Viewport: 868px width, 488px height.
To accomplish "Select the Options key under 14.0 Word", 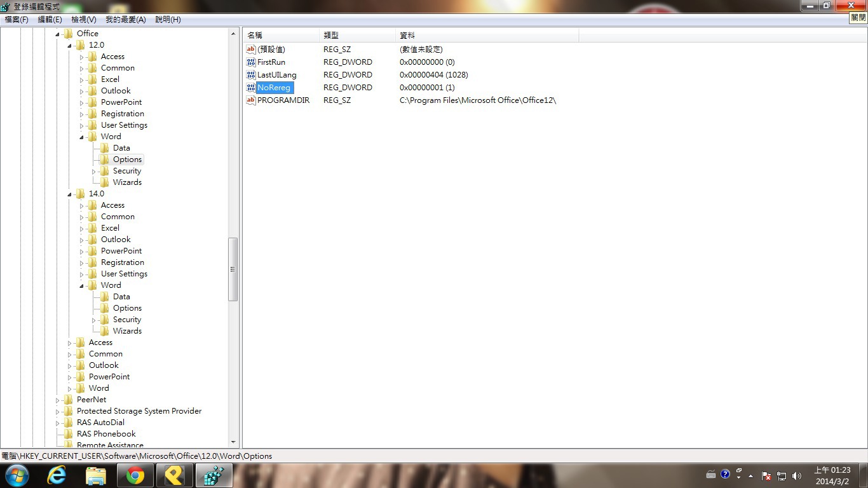I will coord(127,308).
